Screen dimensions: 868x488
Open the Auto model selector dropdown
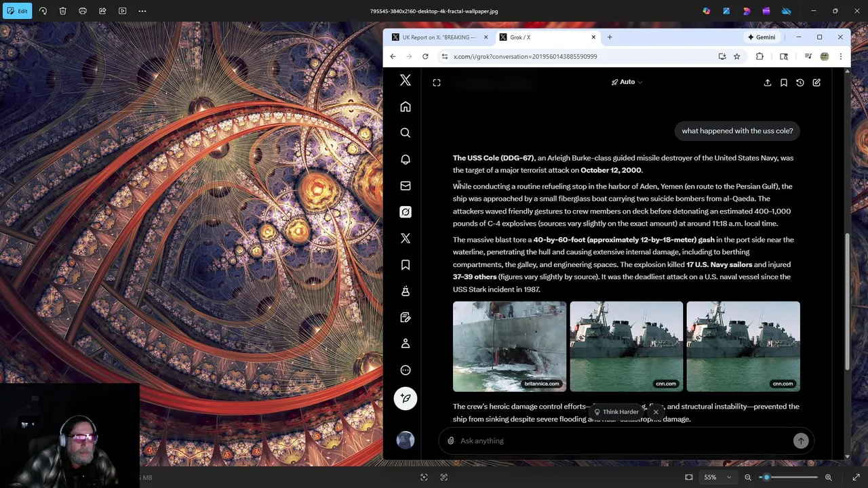pos(627,82)
